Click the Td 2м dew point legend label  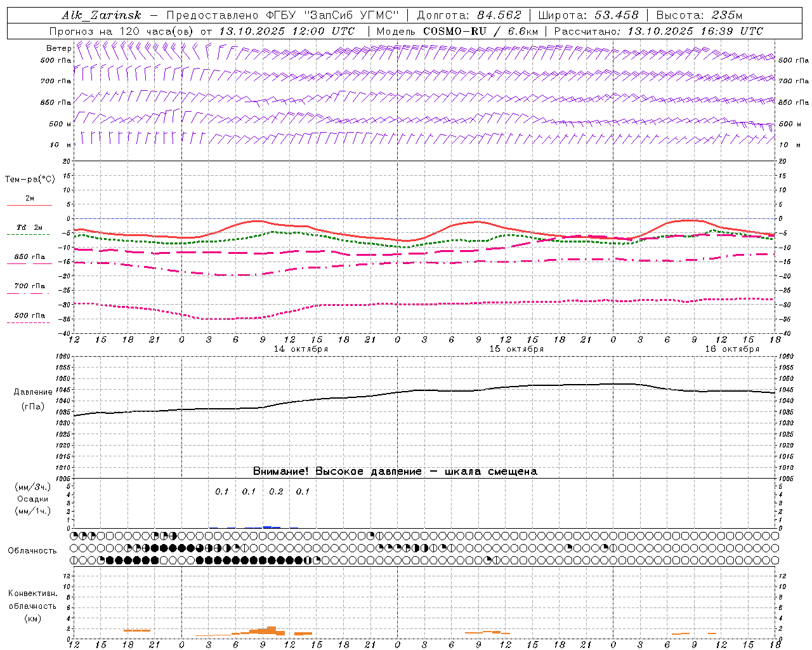point(30,227)
